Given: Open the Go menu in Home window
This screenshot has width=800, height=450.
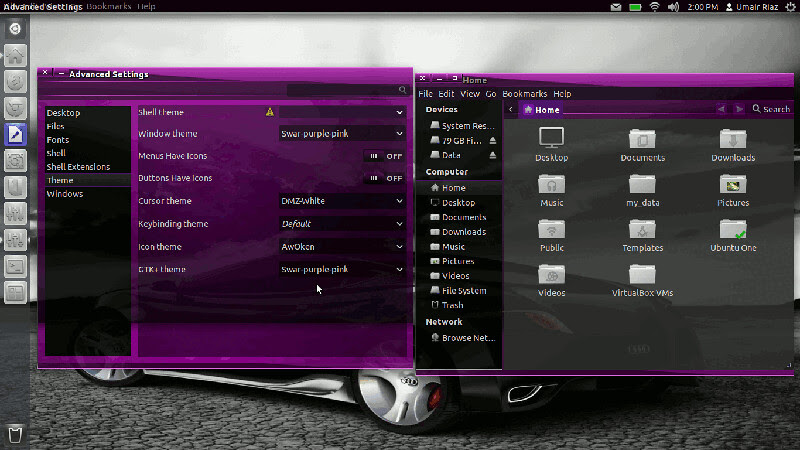Looking at the screenshot, I should [491, 94].
